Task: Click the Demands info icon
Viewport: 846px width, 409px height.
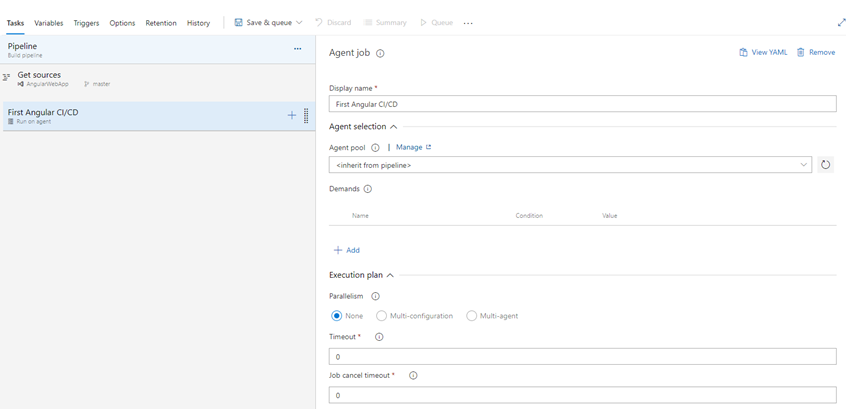Action: tap(367, 189)
